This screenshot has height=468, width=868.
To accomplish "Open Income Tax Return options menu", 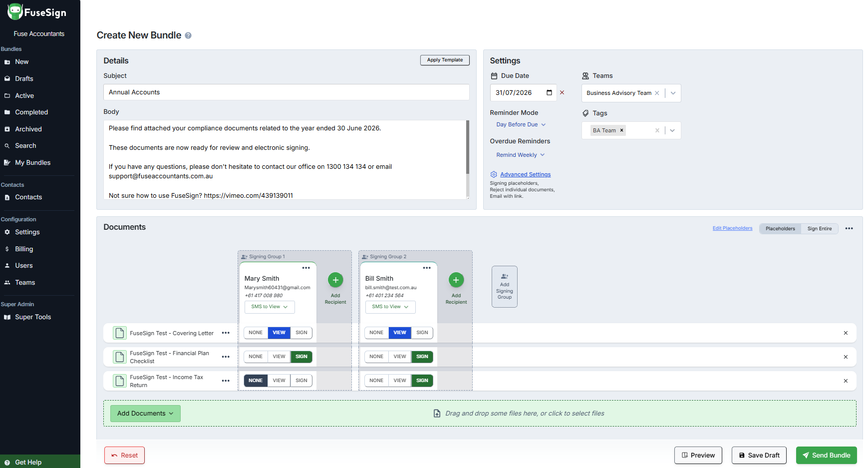I will point(226,381).
